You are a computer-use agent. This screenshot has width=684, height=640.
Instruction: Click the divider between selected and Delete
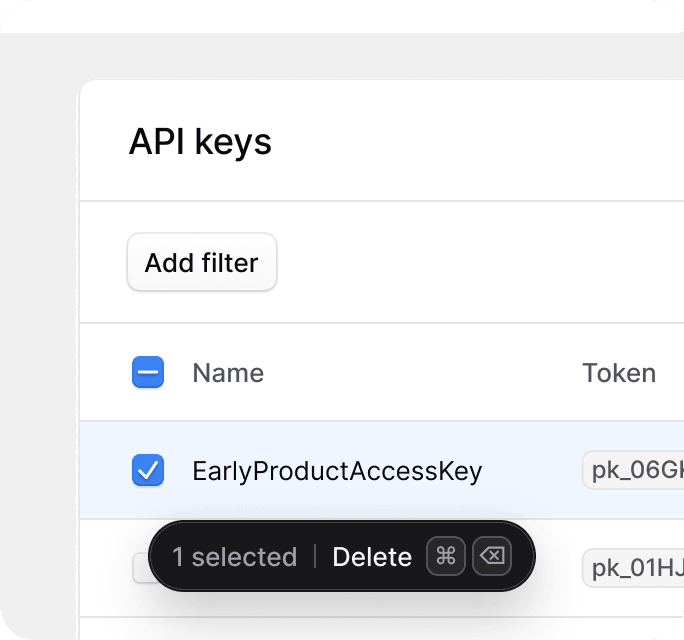315,556
